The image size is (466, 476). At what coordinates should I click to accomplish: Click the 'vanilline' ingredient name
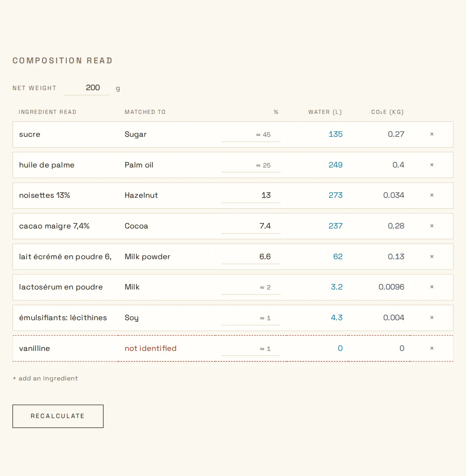pos(35,349)
